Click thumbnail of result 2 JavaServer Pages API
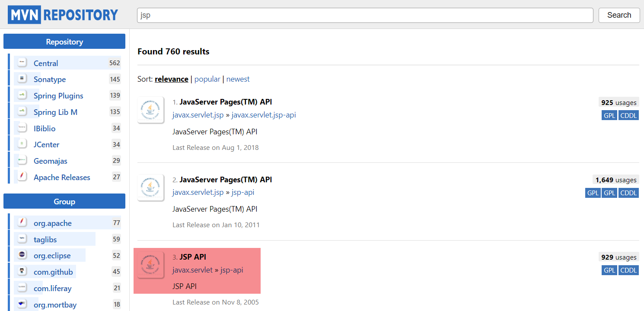Viewport: 644px width, 311px height. [150, 187]
